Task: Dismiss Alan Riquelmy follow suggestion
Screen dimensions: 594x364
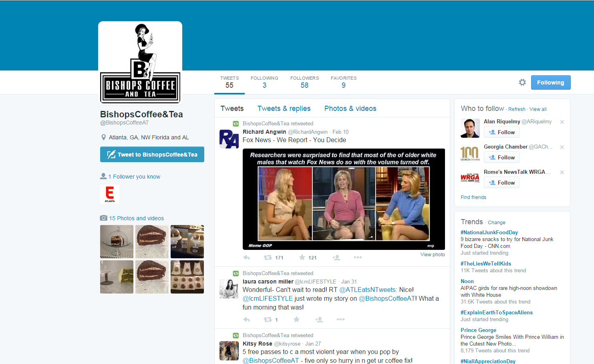Action: tap(562, 122)
